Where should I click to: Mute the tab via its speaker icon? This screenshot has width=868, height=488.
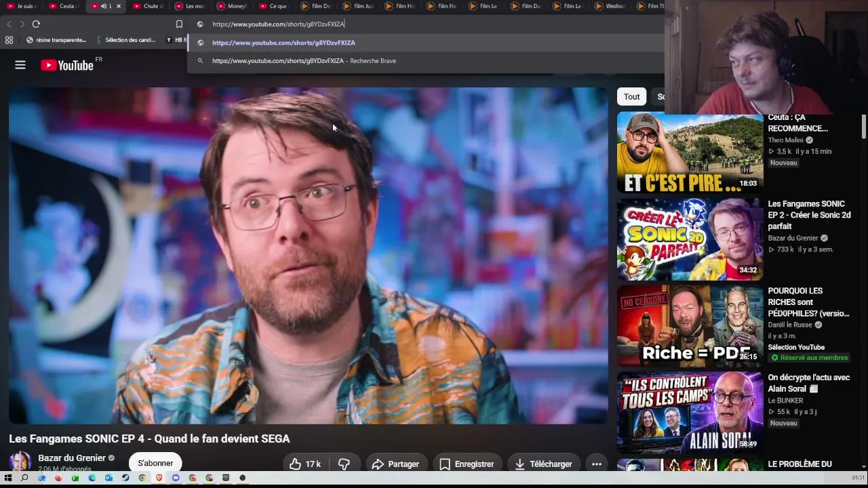104,6
